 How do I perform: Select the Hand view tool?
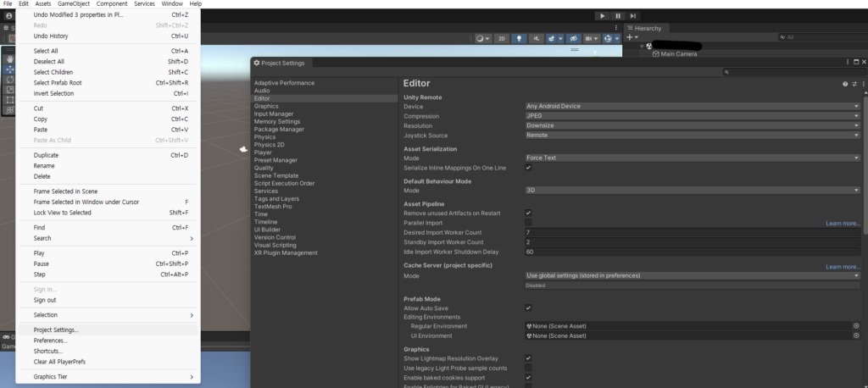tap(10, 59)
